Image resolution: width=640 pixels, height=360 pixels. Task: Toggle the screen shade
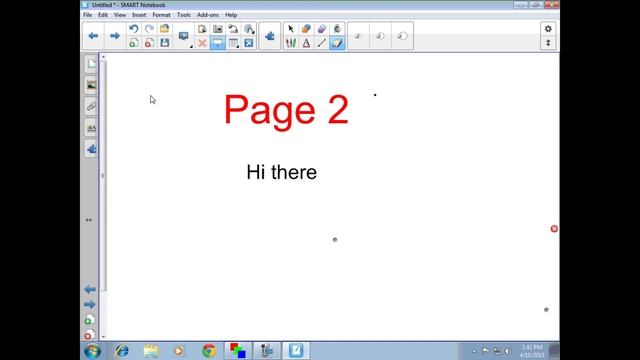tap(218, 43)
